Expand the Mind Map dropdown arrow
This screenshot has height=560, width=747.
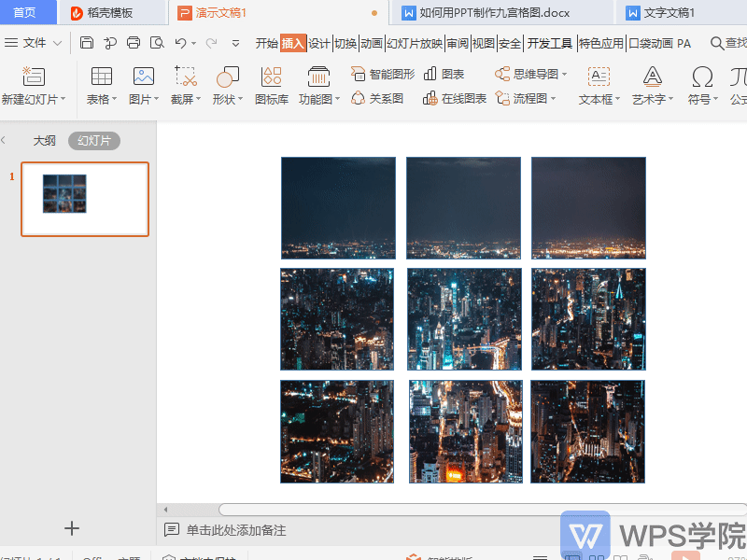565,75
